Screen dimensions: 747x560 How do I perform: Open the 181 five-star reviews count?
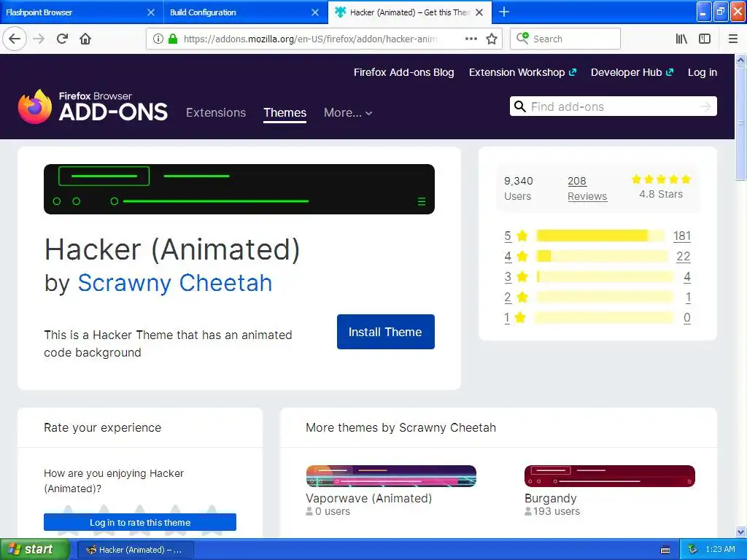(682, 236)
